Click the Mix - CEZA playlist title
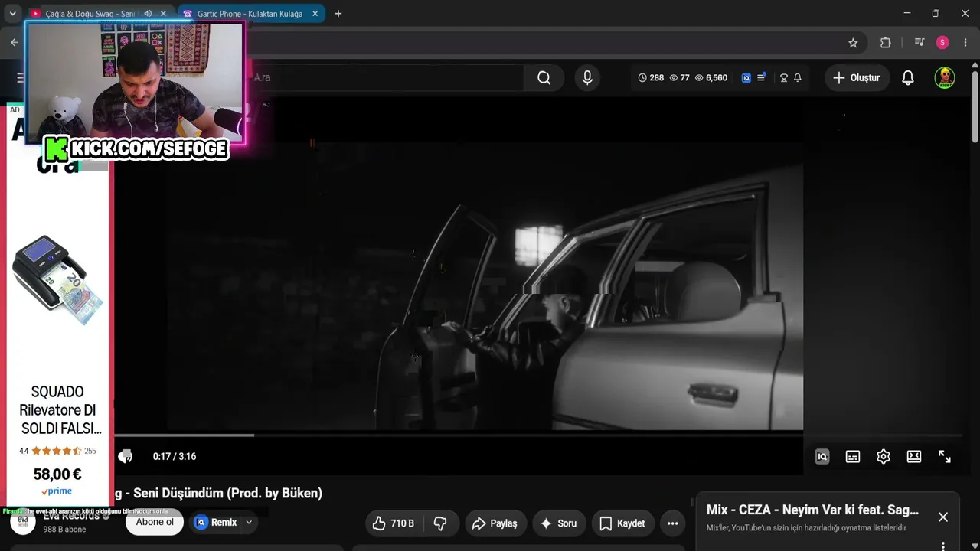Screen dimensions: 980x551 click(x=812, y=510)
